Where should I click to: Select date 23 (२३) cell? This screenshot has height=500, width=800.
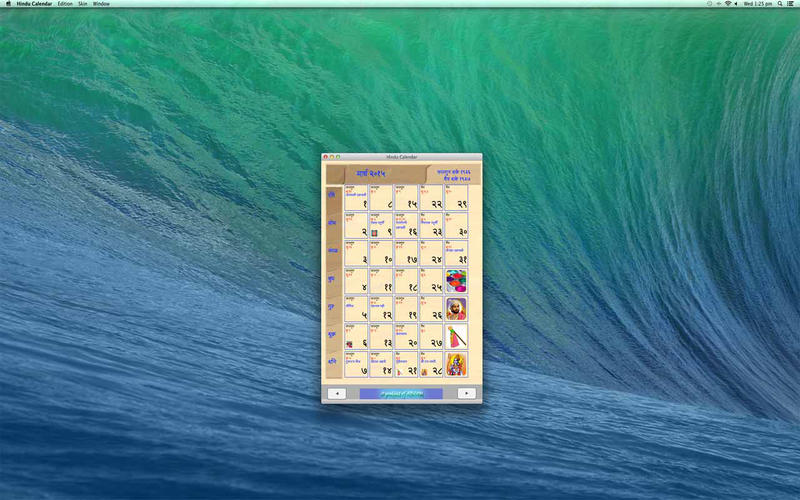click(431, 225)
